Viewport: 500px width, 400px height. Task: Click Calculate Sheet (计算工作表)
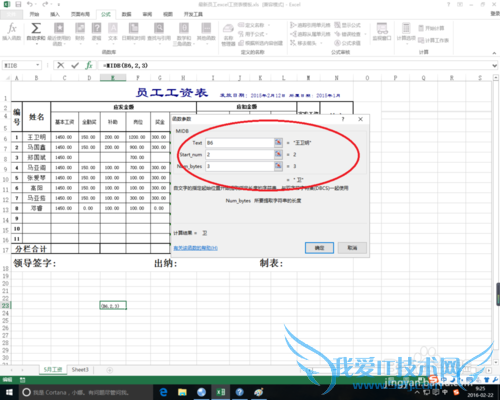[x=433, y=40]
